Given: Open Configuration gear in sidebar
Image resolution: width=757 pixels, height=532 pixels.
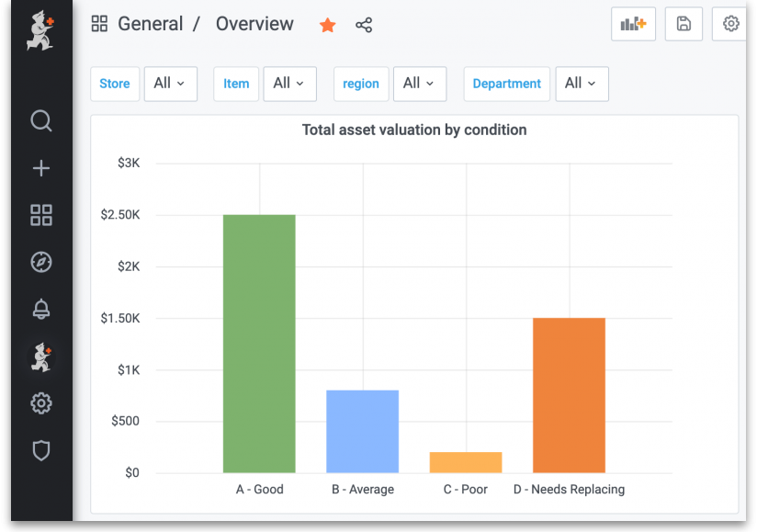Looking at the screenshot, I should click(41, 403).
